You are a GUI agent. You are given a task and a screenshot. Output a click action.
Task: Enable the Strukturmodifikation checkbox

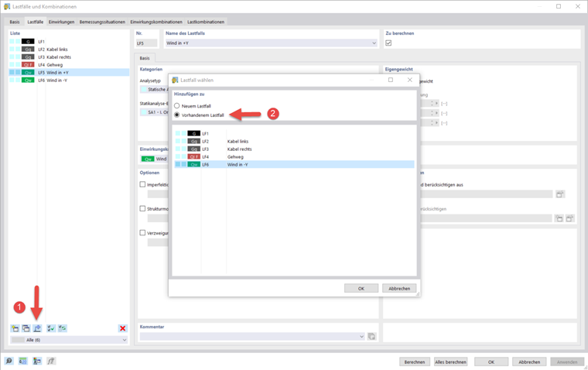coord(142,208)
